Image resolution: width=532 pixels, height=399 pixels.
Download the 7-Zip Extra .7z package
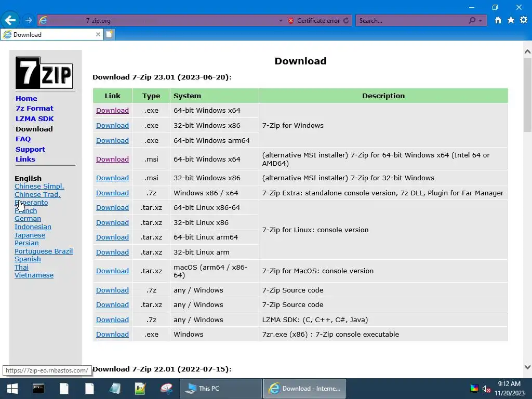click(x=112, y=193)
